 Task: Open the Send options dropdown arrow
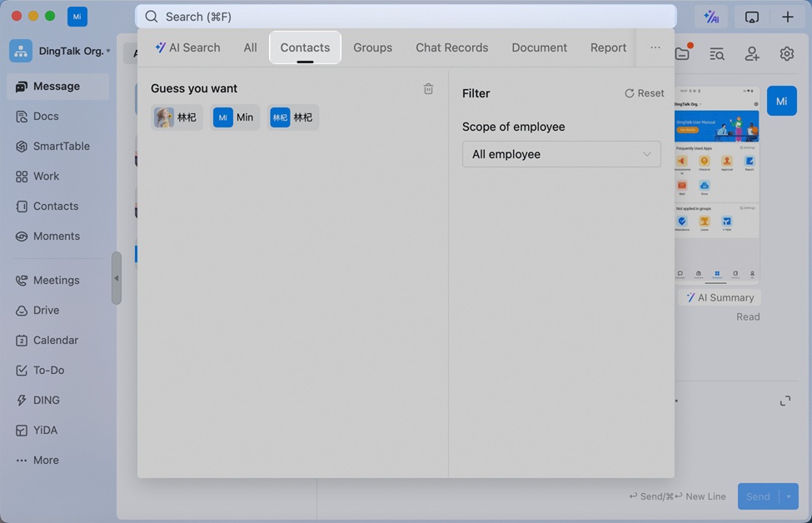click(x=788, y=496)
